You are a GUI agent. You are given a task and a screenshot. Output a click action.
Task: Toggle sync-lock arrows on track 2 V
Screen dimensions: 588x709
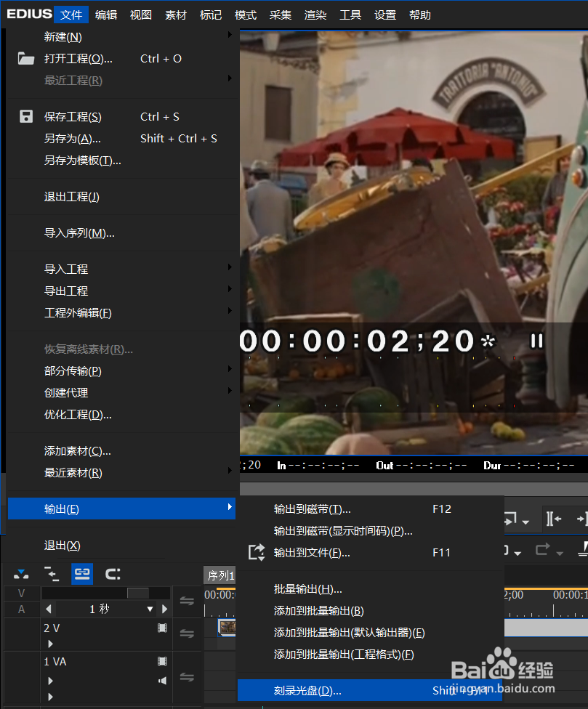[187, 633]
